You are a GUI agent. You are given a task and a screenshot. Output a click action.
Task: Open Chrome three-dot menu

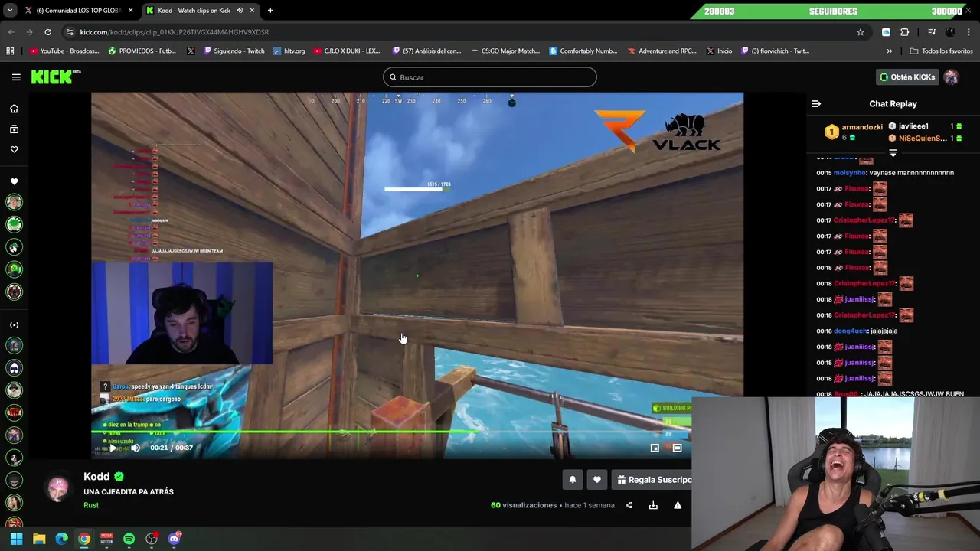coord(969,32)
